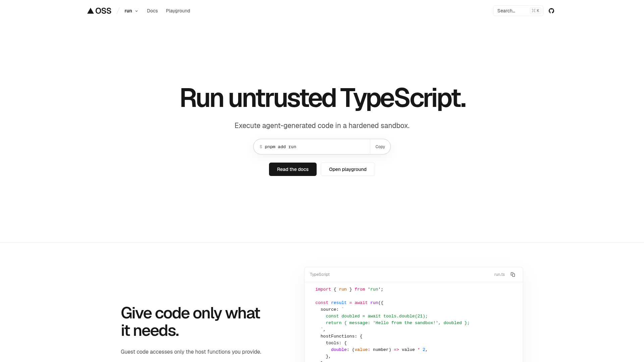Open the GitHub repository icon
This screenshot has height=362, width=644.
(551, 11)
